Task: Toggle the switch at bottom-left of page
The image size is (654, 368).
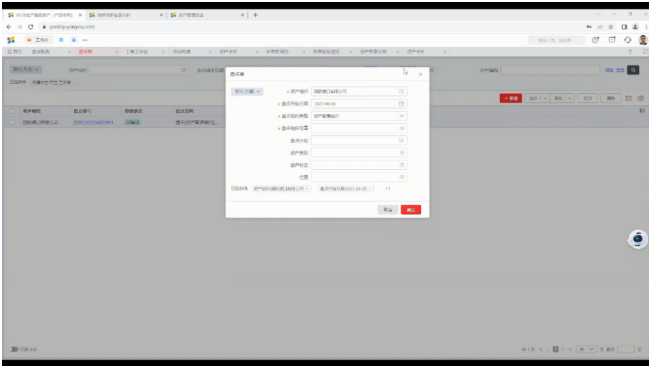Action: point(13,349)
